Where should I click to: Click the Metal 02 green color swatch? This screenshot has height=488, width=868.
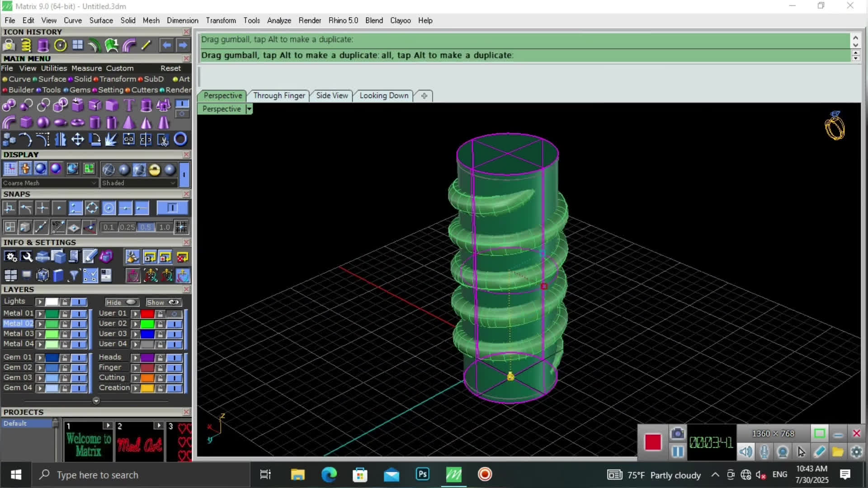coord(52,324)
